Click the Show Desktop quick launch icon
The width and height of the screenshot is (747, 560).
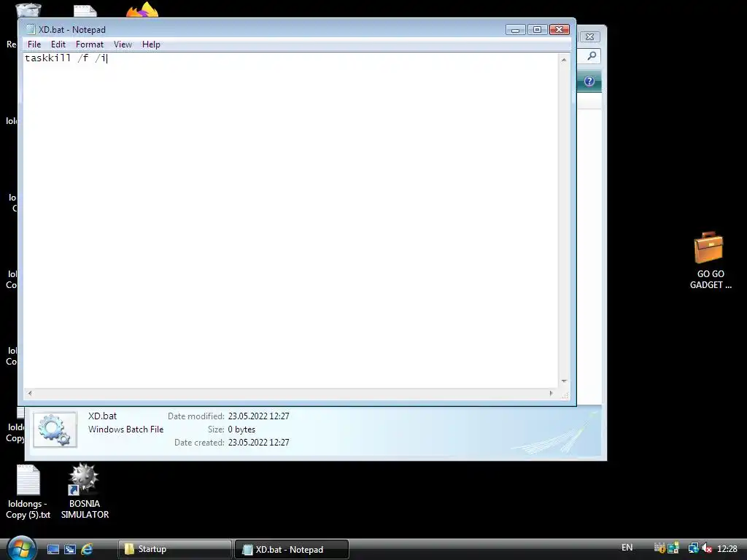click(x=53, y=550)
